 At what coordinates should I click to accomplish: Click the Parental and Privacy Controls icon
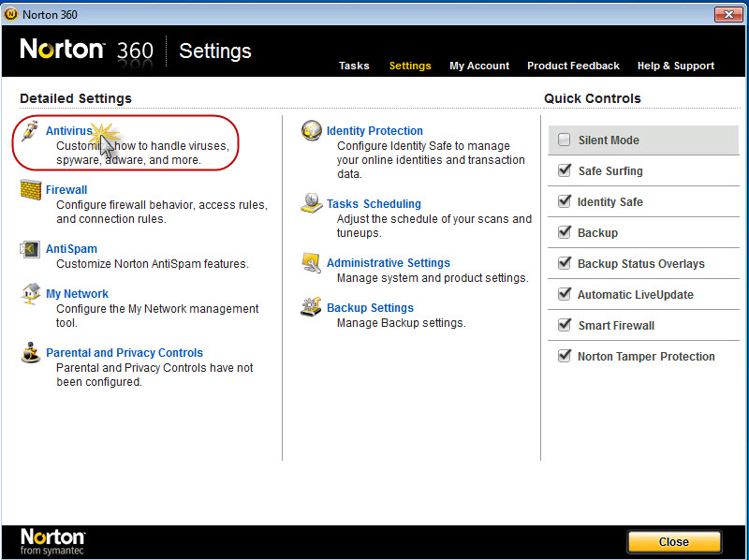pos(31,353)
